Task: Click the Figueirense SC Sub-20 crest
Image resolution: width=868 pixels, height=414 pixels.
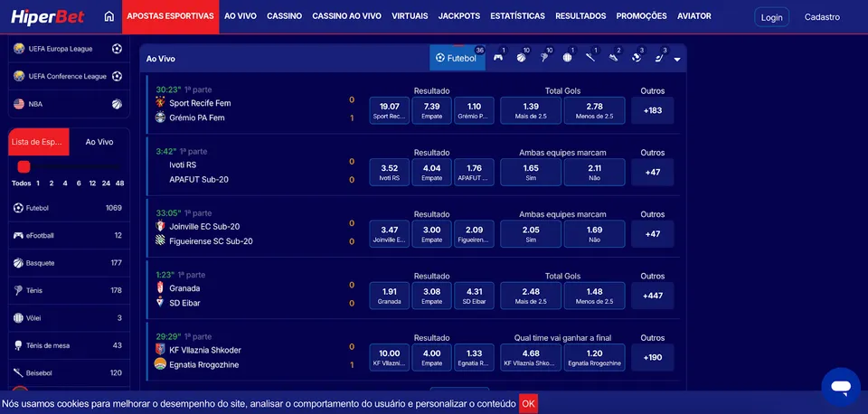Action: tap(161, 240)
